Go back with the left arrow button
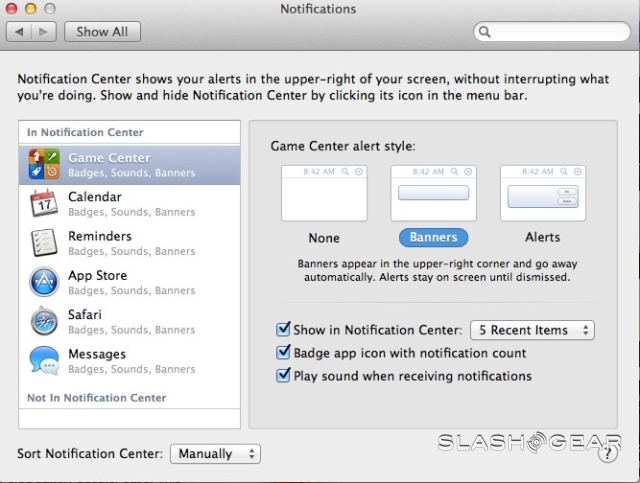640x483 pixels. [20, 32]
